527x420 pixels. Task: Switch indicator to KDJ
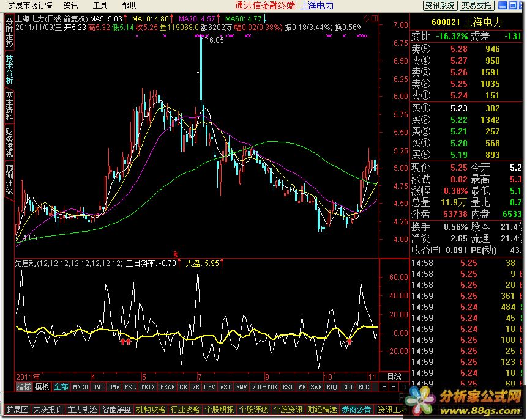(x=332, y=387)
